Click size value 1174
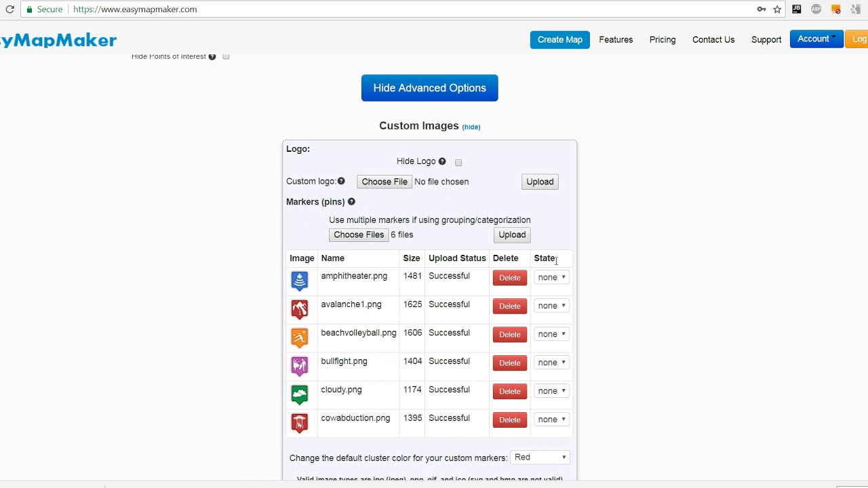This screenshot has width=868, height=488. tap(412, 390)
